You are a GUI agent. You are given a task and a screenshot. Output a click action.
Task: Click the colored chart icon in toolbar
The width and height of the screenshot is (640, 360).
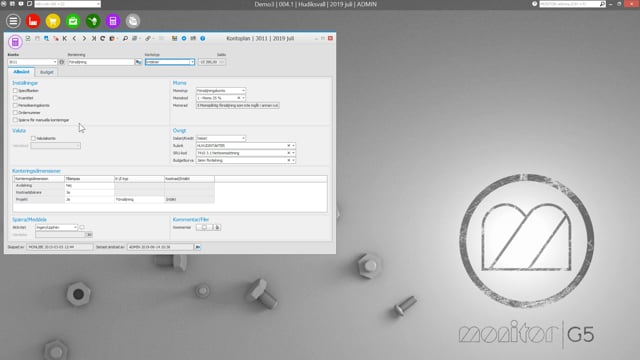click(x=174, y=38)
